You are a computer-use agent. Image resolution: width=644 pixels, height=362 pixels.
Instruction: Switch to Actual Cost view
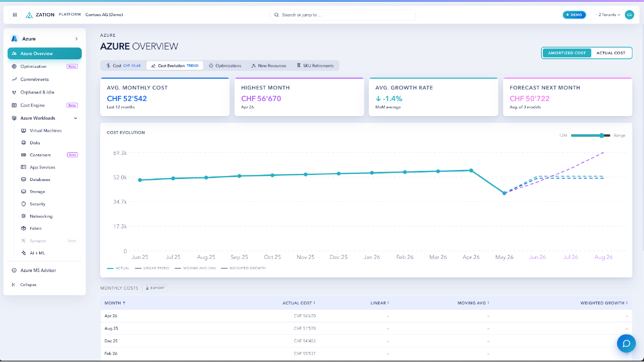click(611, 53)
